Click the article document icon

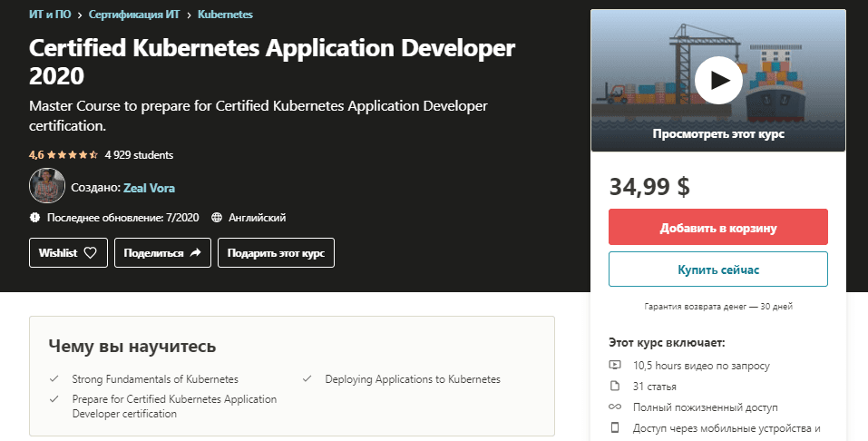click(614, 386)
